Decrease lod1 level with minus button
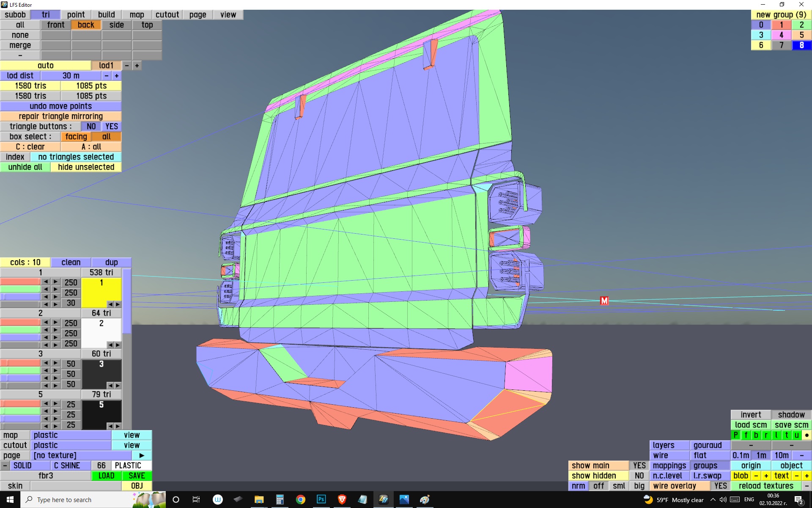 (x=126, y=66)
